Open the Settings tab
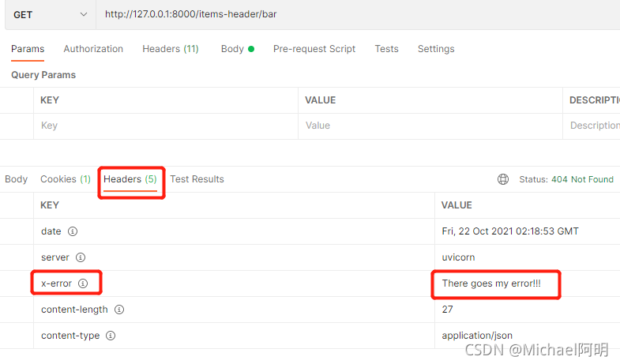Image resolution: width=620 pixels, height=364 pixels. [436, 49]
